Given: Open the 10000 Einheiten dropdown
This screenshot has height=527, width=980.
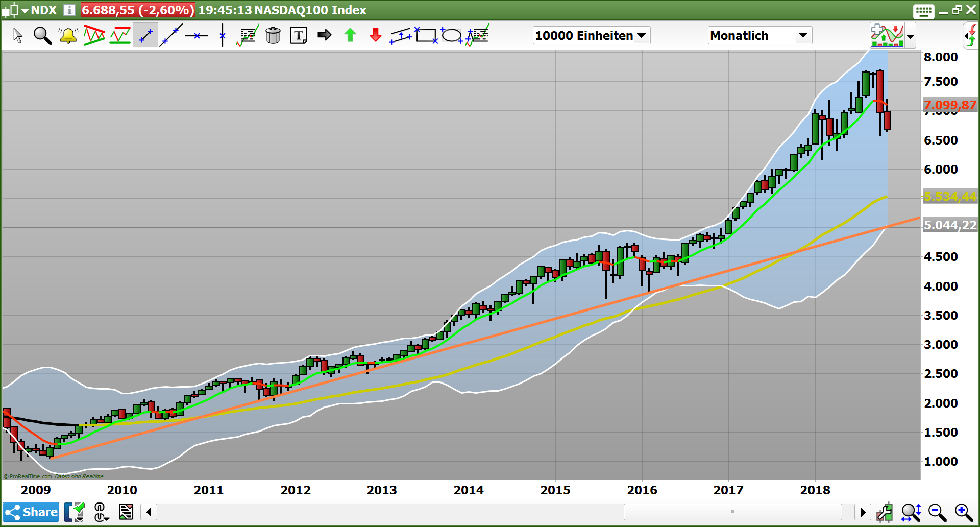Looking at the screenshot, I should (x=591, y=36).
